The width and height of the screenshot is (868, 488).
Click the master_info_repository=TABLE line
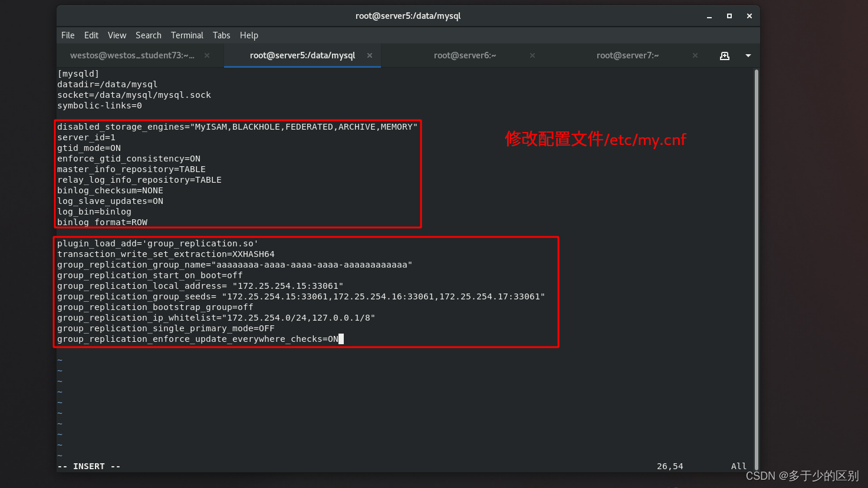pos(131,169)
